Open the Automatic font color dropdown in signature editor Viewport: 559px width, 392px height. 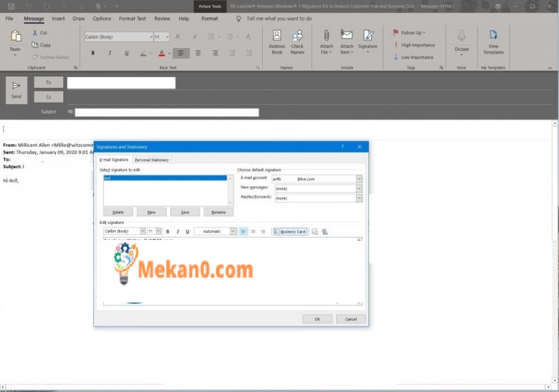click(x=233, y=231)
